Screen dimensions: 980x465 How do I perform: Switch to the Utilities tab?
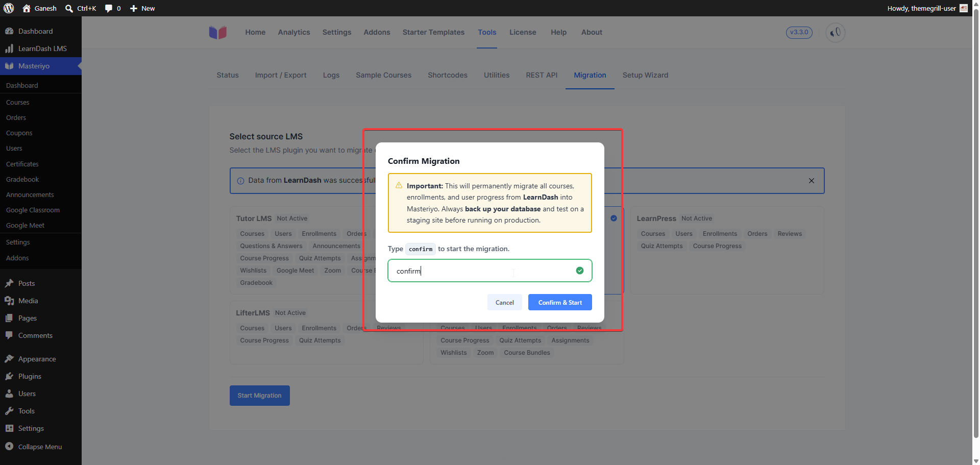(497, 75)
